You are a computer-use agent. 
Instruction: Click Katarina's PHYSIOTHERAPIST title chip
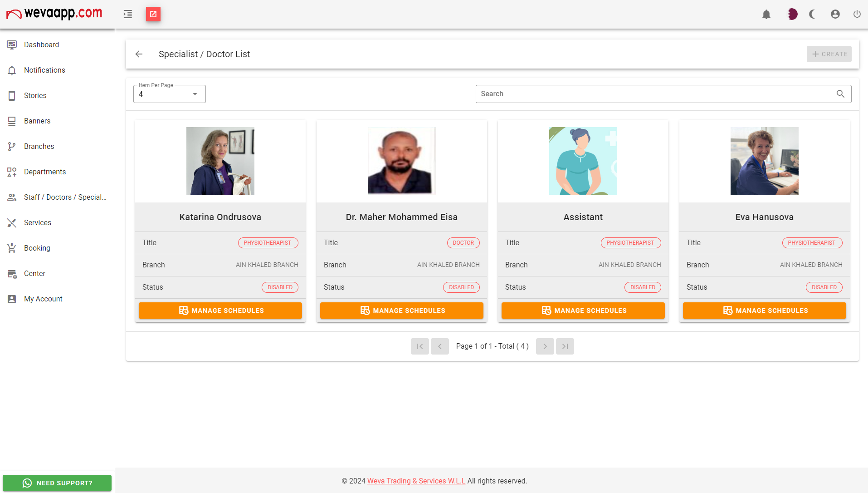268,243
